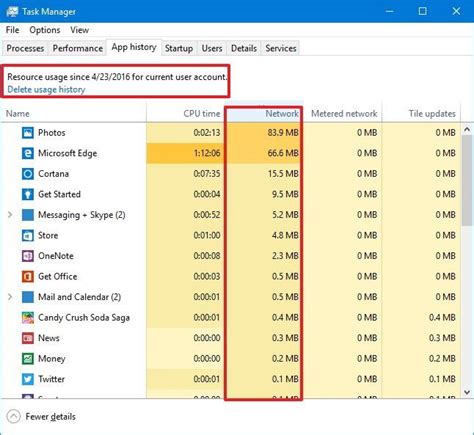This screenshot has width=474, height=435.
Task: Expand the Messaging + Skype group
Action: pyautogui.click(x=10, y=215)
